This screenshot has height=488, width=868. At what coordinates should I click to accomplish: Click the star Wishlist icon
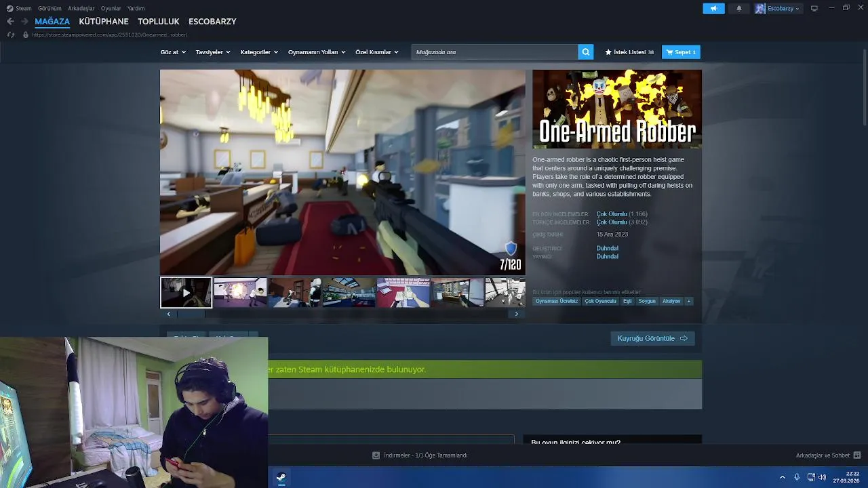(608, 52)
